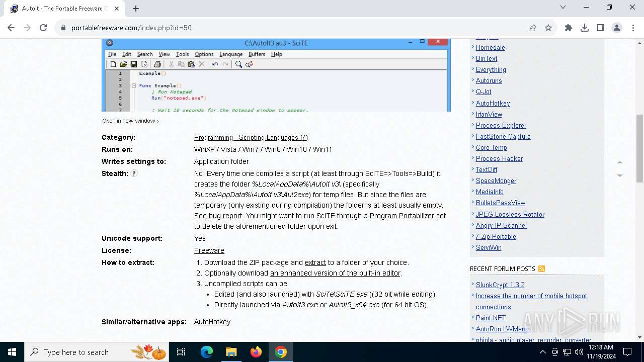
Task: Open FastStone Capture in sidebar list
Action: click(503, 136)
